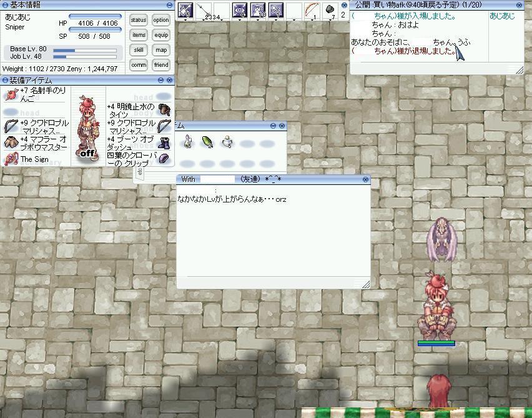Open the status window button

point(139,20)
